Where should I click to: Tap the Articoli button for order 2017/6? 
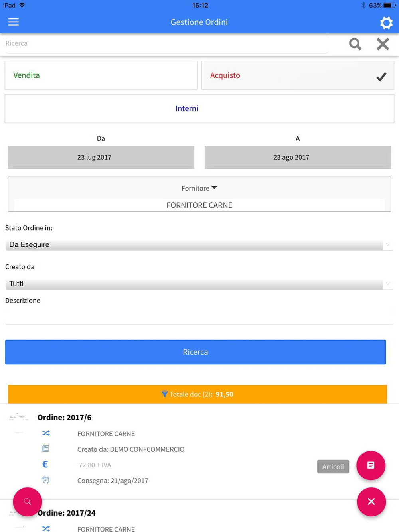333,467
